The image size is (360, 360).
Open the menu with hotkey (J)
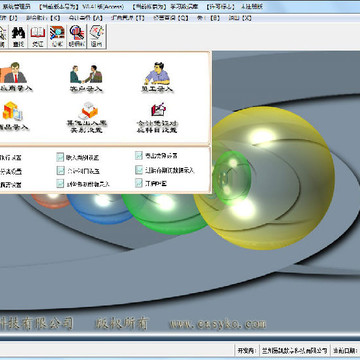[9, 18]
